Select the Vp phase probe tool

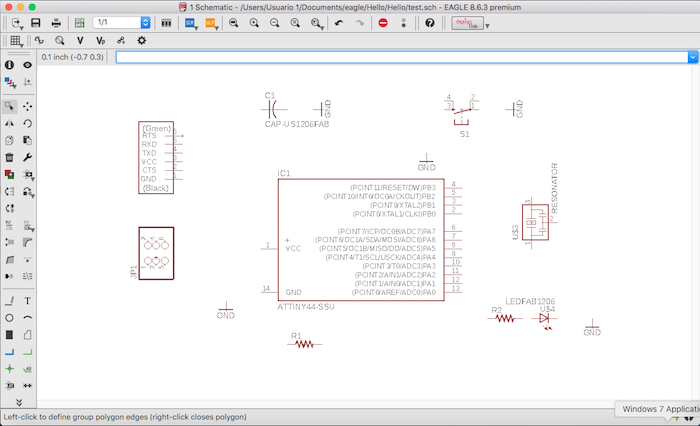tap(100, 41)
